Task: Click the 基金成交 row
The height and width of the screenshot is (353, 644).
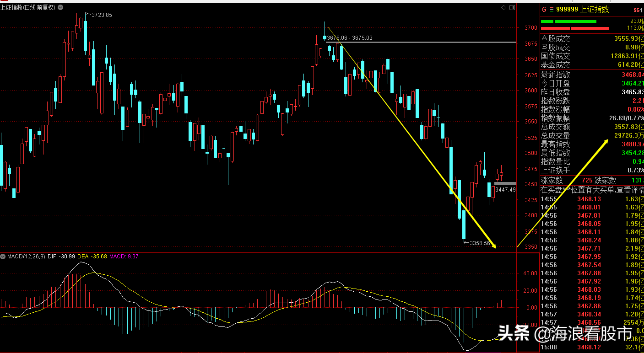Action: [592, 64]
